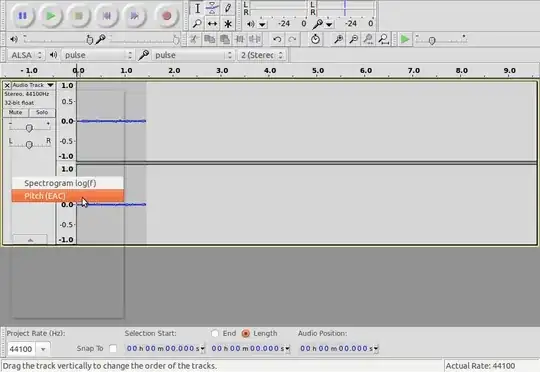Zoom out using the edit toolbar
This screenshot has width=540, height=372.
[x=354, y=39]
